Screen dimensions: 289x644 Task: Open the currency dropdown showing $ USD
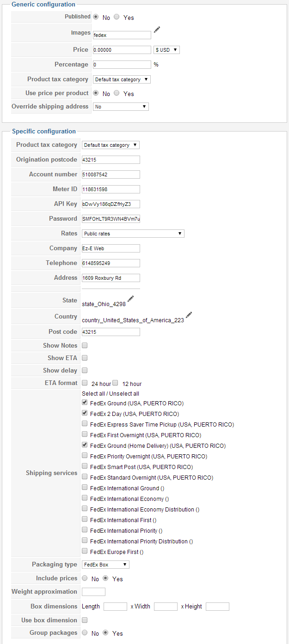click(166, 50)
